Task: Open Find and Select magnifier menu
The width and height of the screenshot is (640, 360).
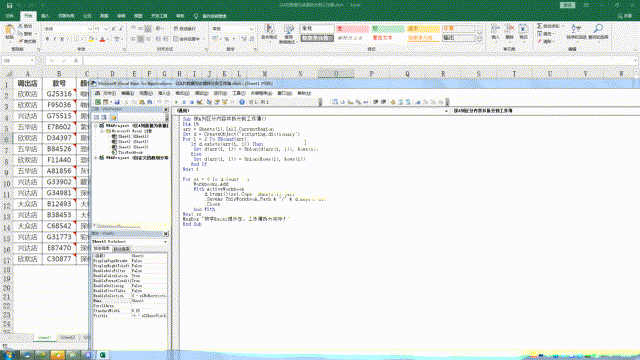Action: pos(598,32)
